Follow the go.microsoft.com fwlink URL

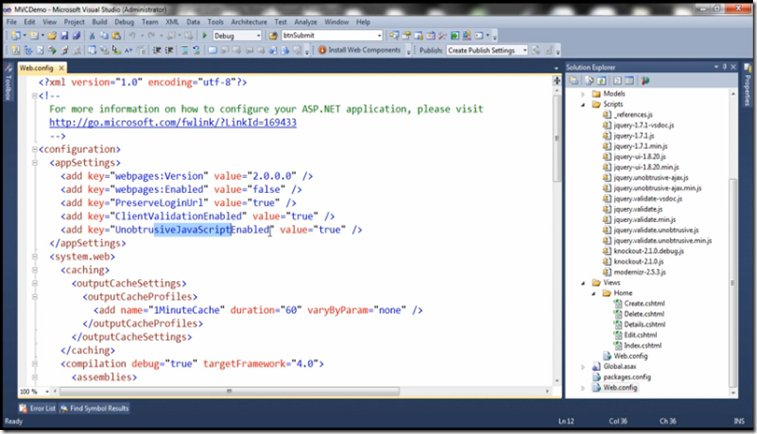click(173, 123)
